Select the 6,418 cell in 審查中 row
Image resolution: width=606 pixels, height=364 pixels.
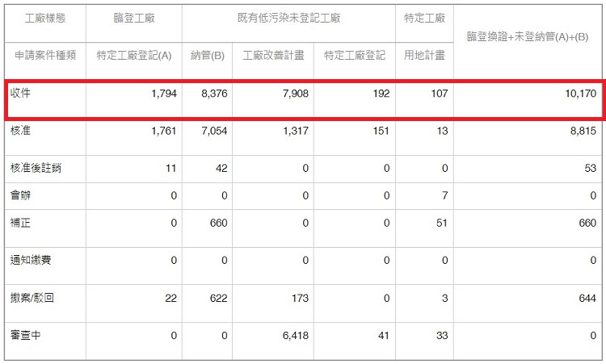pyautogui.click(x=291, y=335)
